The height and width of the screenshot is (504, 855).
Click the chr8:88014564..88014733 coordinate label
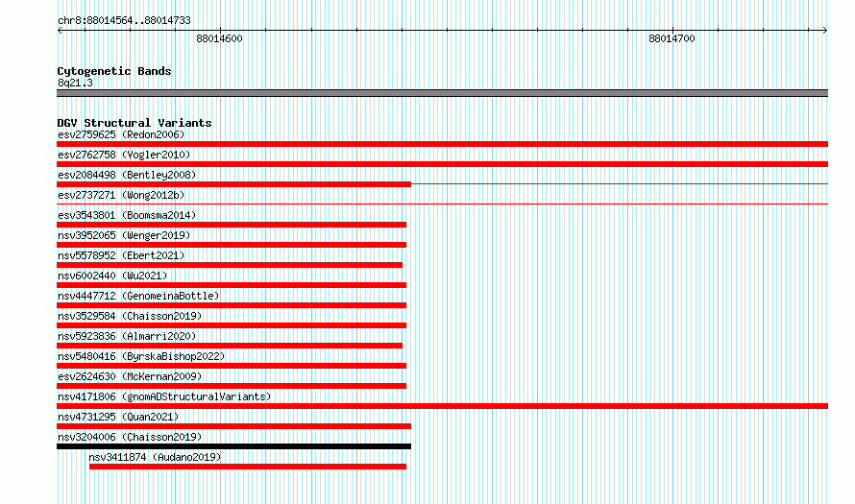[x=124, y=20]
